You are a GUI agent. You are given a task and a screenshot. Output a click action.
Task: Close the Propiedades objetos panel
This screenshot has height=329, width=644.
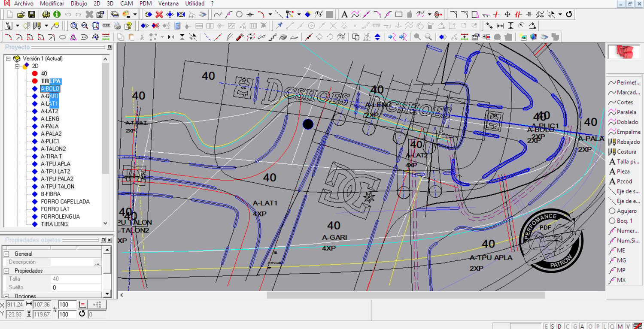coord(109,240)
